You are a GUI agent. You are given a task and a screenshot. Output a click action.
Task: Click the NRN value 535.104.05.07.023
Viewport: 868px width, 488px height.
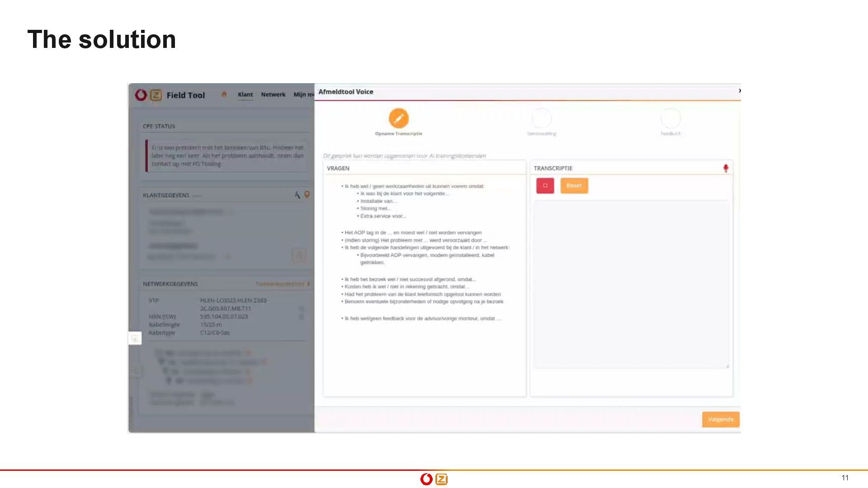(224, 316)
